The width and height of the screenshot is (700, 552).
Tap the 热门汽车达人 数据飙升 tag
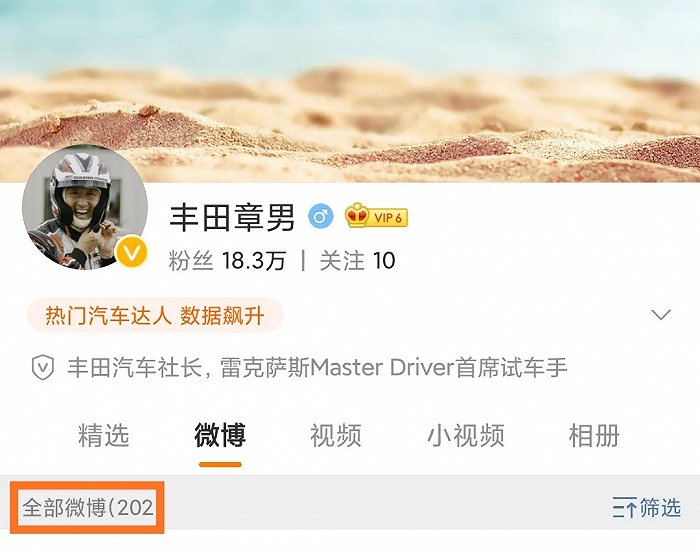[x=155, y=315]
